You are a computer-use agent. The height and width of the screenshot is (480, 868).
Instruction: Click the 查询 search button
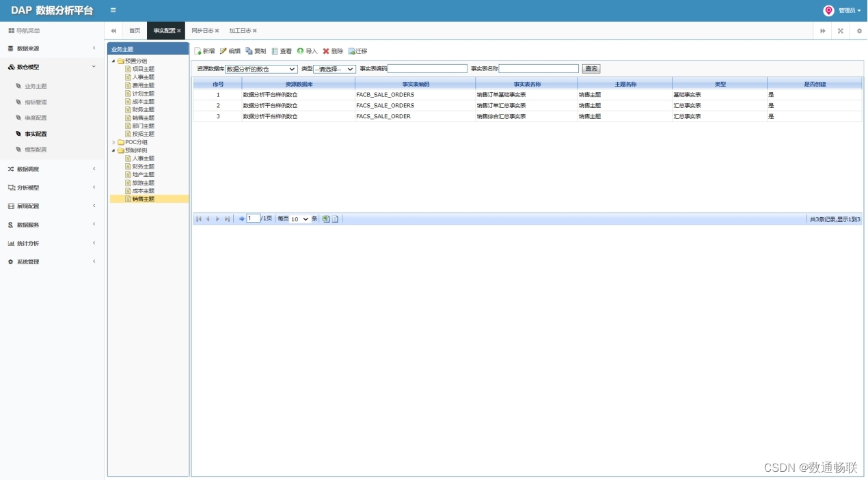pyautogui.click(x=591, y=69)
